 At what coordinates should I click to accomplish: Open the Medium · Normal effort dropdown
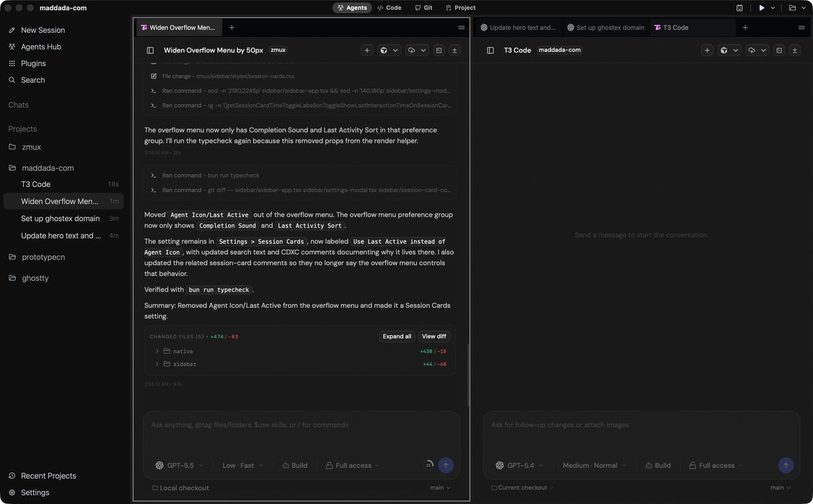point(594,465)
